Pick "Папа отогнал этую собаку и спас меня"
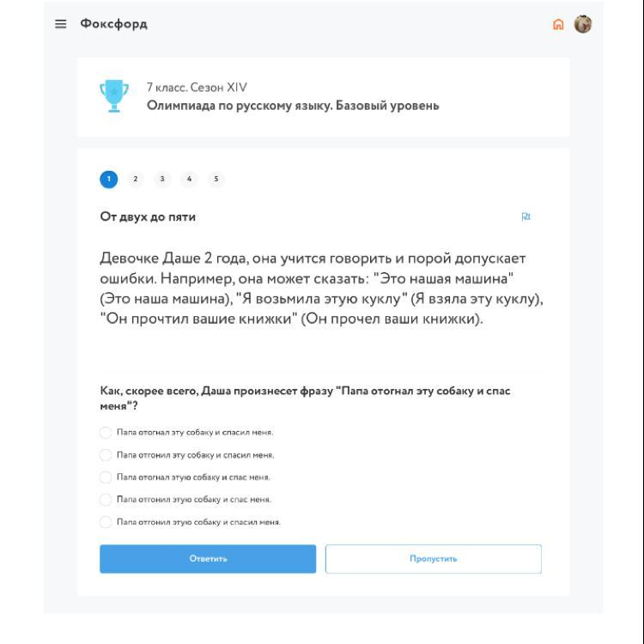644x644 pixels. [x=106, y=477]
